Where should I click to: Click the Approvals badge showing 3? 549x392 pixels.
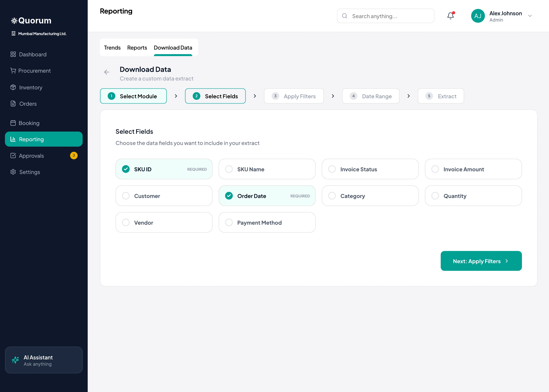(74, 155)
